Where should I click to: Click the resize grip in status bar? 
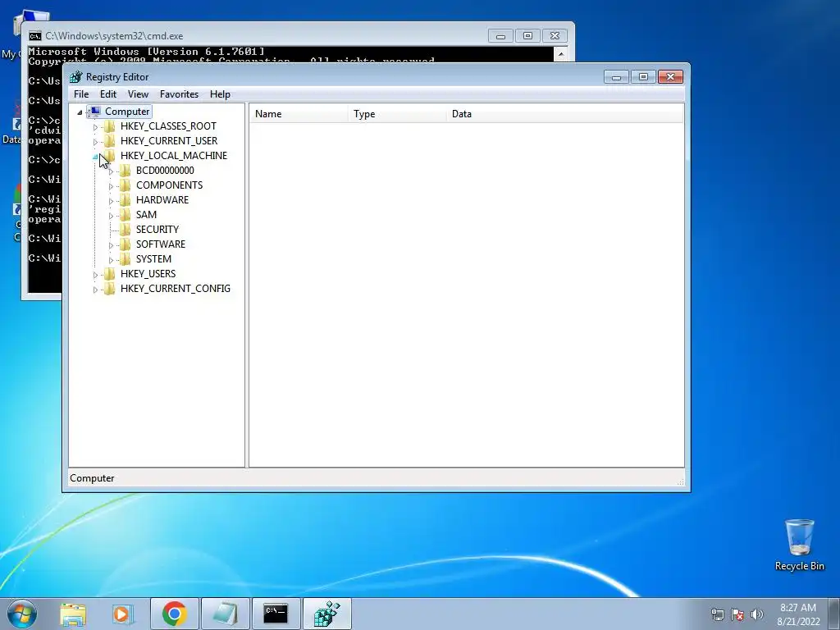pyautogui.click(x=680, y=482)
